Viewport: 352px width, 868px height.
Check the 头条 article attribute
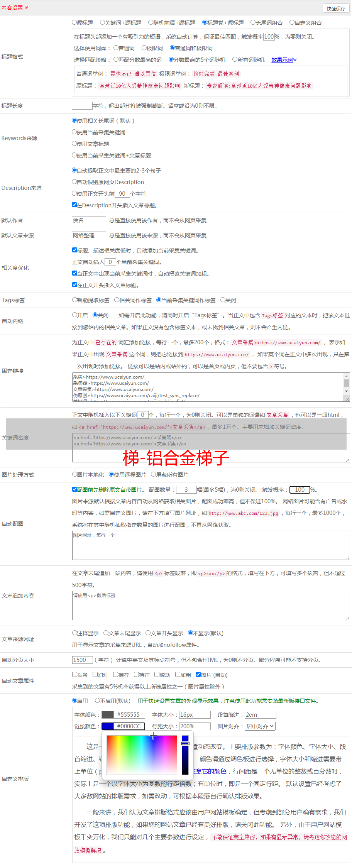(74, 675)
